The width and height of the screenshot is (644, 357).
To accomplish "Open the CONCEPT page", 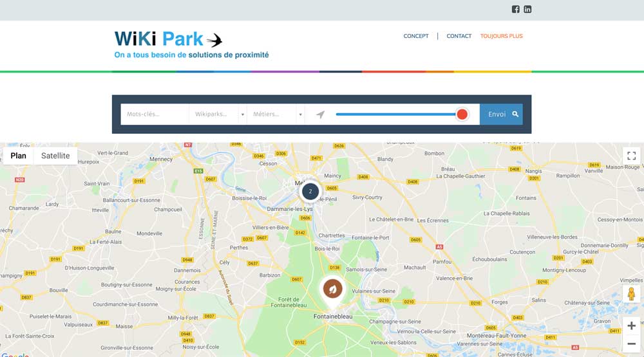I will (x=415, y=36).
